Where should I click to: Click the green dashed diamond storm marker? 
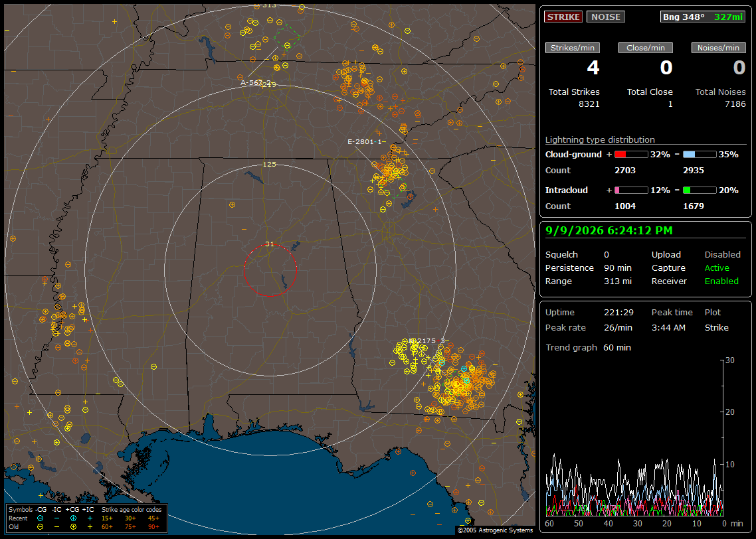[x=287, y=37]
